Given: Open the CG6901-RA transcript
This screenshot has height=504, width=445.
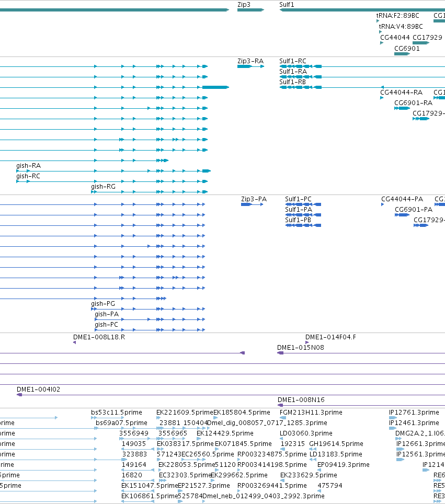Looking at the screenshot, I should pos(402,108).
